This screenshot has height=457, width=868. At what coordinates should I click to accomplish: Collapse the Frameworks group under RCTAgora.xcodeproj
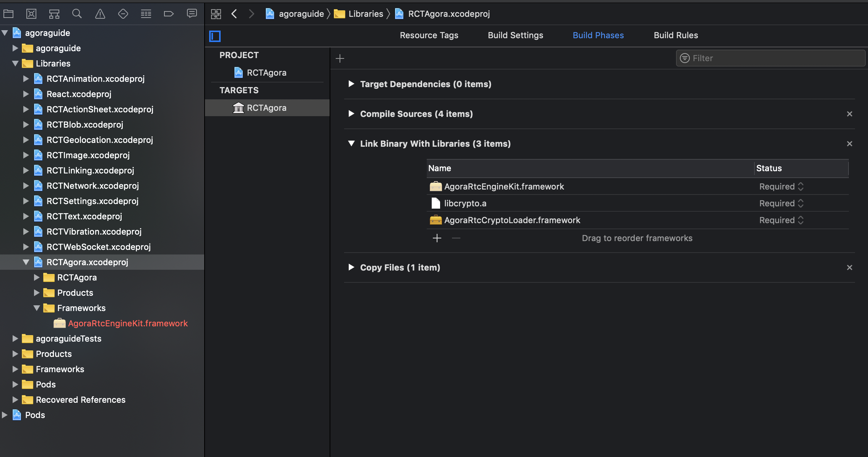point(37,308)
